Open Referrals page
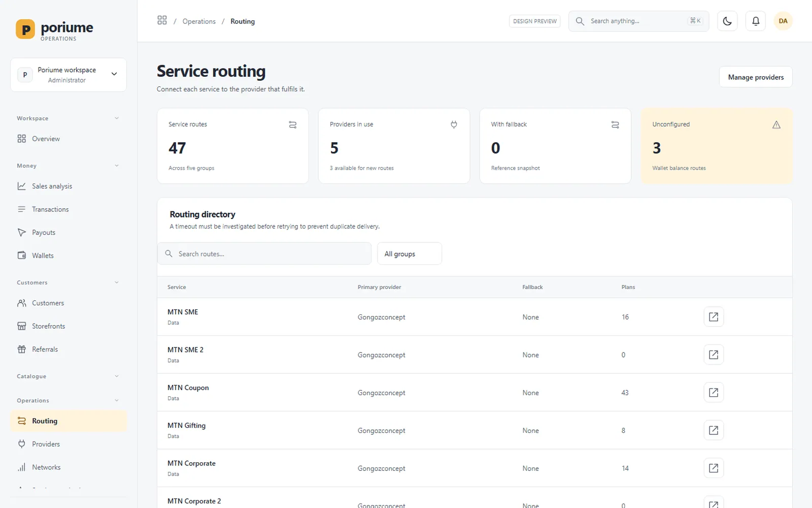The height and width of the screenshot is (508, 812). tap(69, 349)
